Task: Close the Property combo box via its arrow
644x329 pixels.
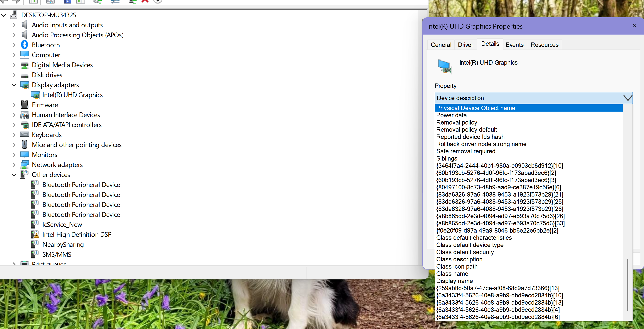Action: (x=628, y=98)
